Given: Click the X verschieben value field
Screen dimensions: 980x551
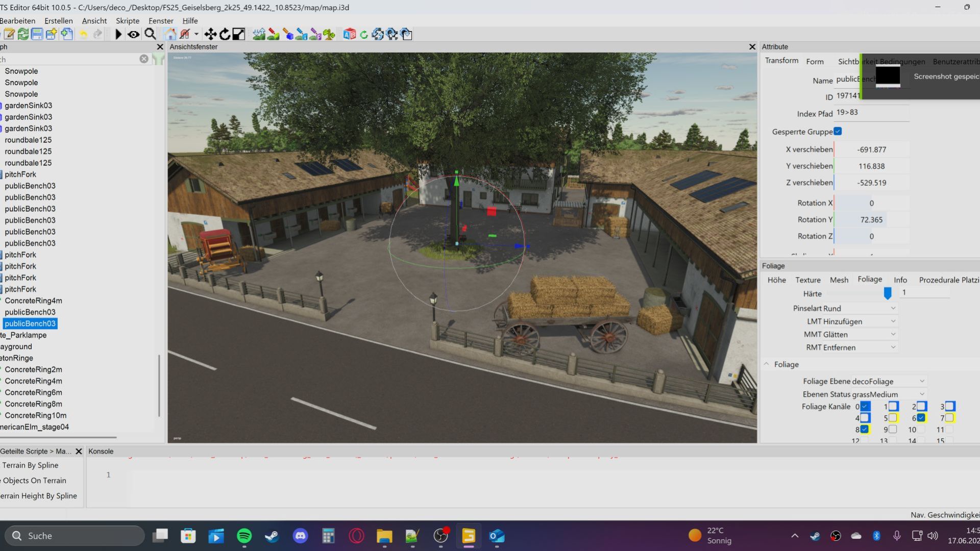Looking at the screenshot, I should (871, 149).
